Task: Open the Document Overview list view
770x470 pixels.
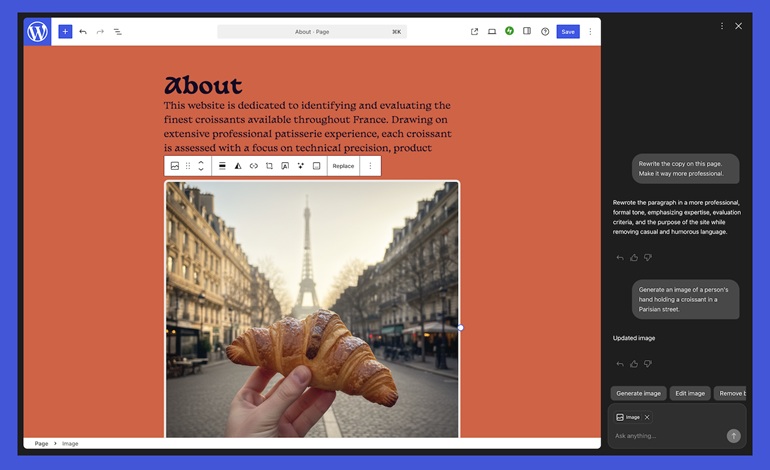Action: [x=117, y=32]
